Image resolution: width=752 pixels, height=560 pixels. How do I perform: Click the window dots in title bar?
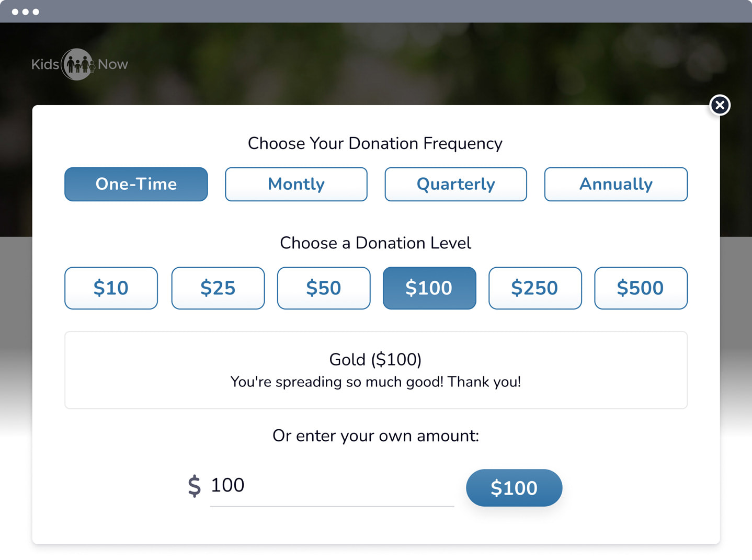(x=25, y=12)
